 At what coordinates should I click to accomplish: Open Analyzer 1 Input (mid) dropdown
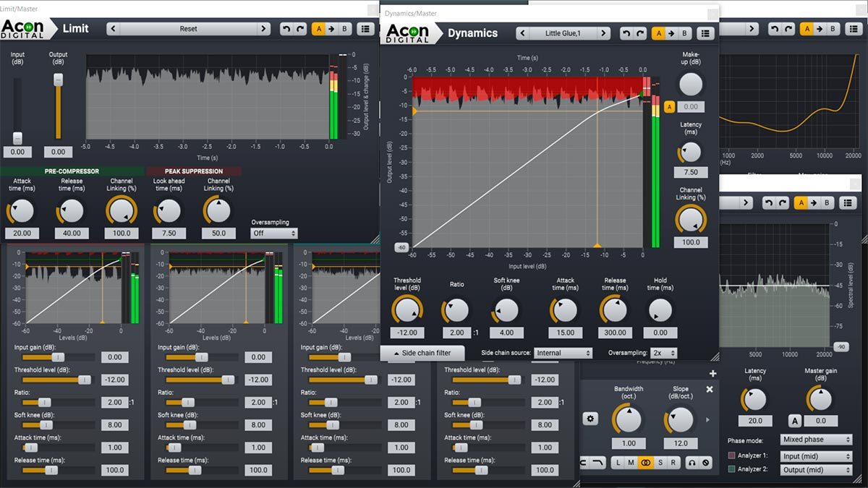817,456
